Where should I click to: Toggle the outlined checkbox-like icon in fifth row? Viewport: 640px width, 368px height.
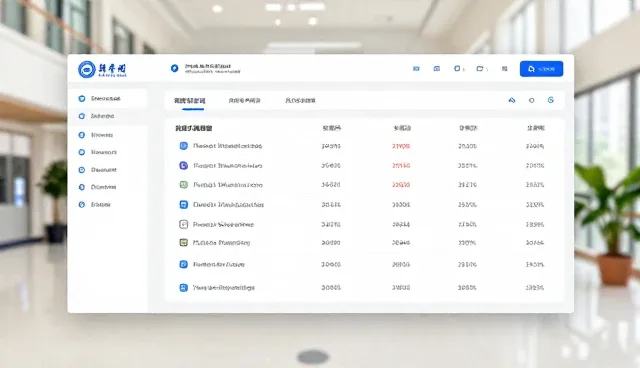point(184,224)
